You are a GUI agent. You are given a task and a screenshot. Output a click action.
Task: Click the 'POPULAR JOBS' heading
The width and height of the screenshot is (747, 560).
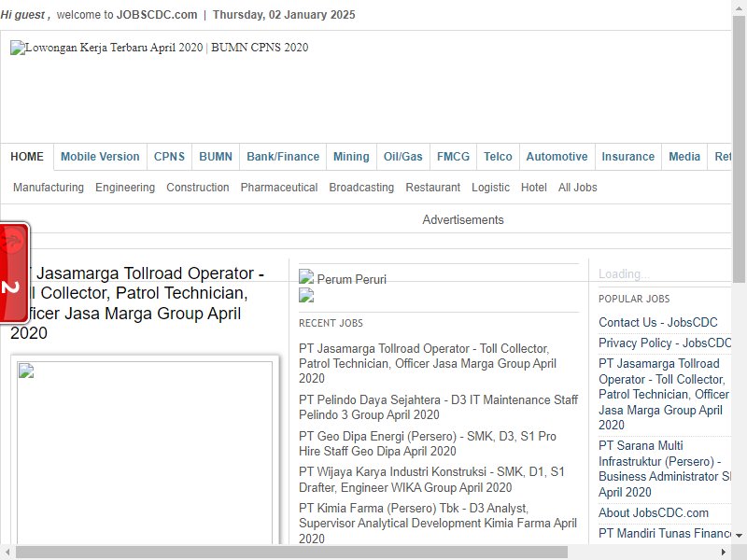pyautogui.click(x=634, y=299)
